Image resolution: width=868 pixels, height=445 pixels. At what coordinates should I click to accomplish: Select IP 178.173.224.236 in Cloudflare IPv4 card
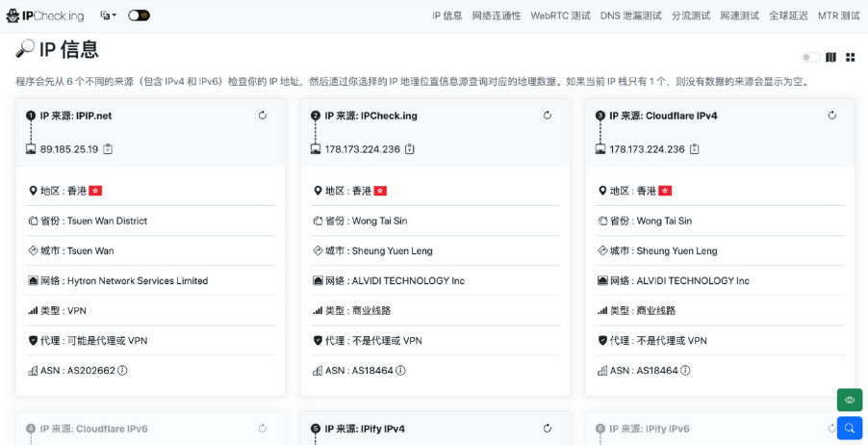click(647, 149)
